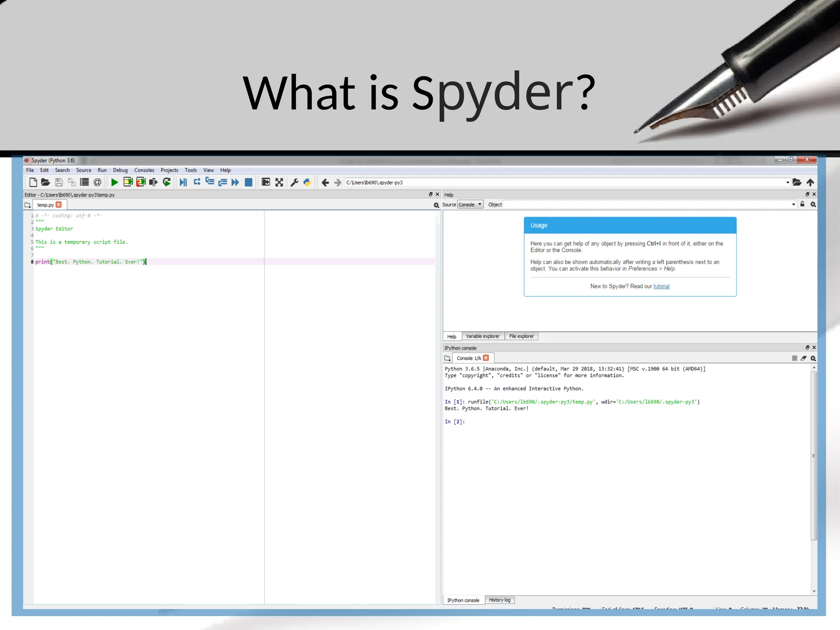Browse for a working directory
Image resolution: width=840 pixels, height=630 pixels.
[797, 182]
